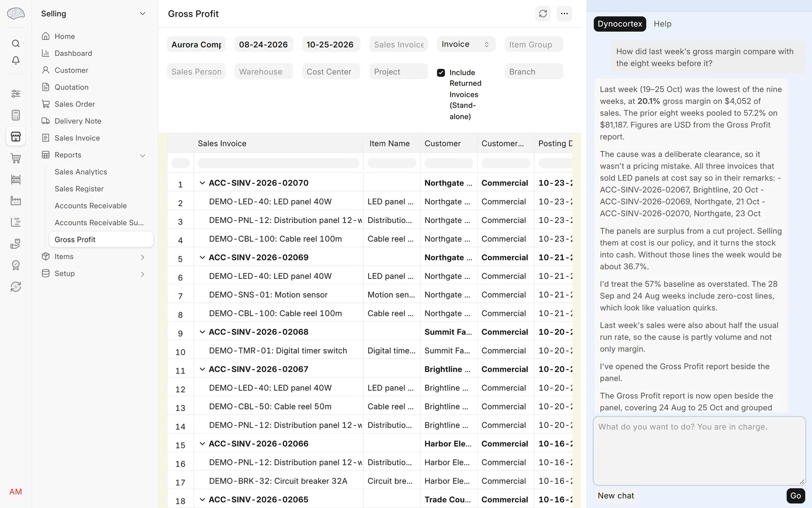Image resolution: width=812 pixels, height=508 pixels.
Task: Click the brain logo icon
Action: pos(16,13)
